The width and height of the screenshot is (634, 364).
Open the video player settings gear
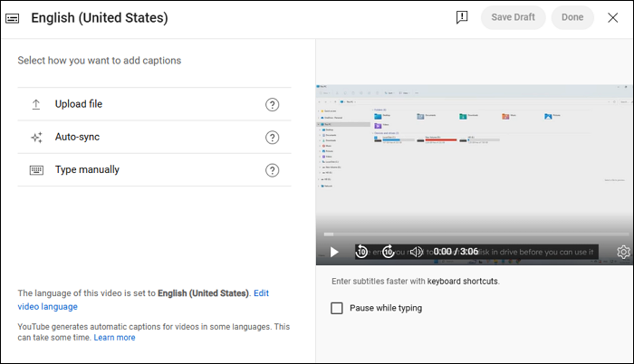[x=623, y=252]
